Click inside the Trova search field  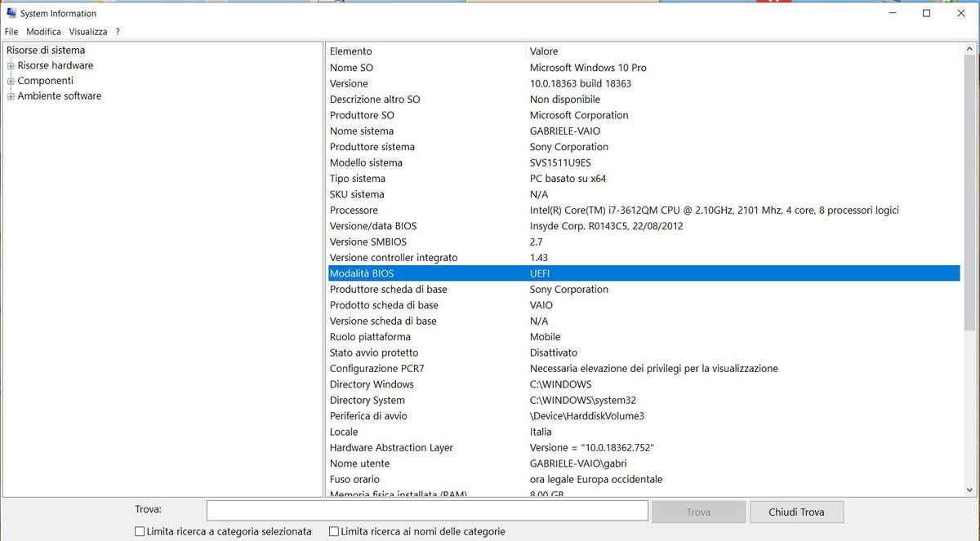[x=426, y=512]
